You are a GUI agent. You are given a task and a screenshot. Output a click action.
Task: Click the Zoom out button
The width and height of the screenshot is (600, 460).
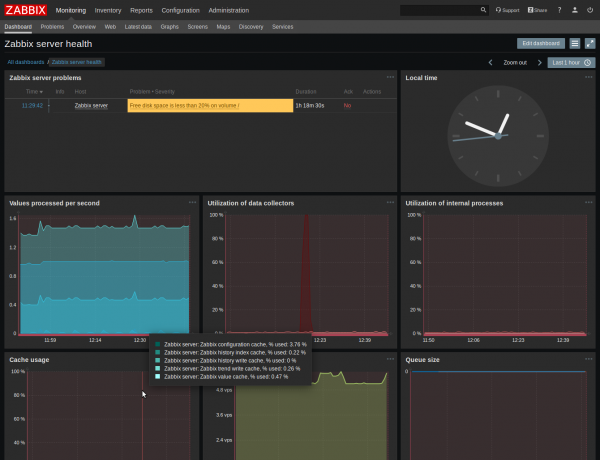coord(515,62)
